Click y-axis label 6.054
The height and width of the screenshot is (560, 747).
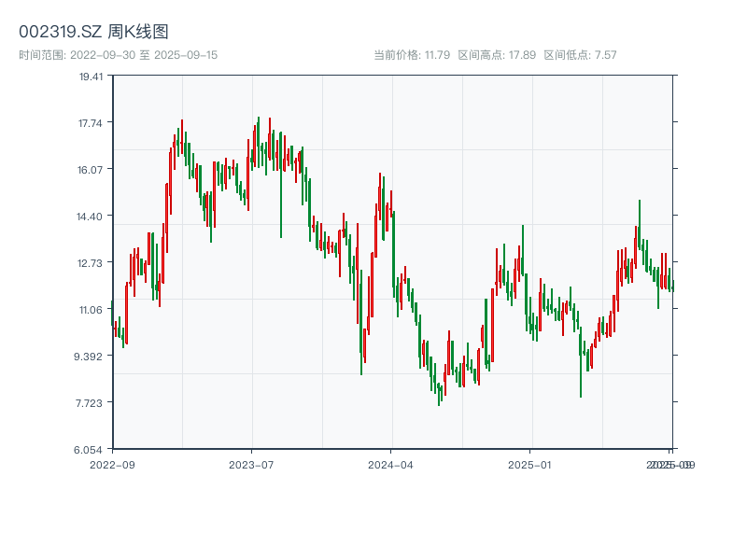[88, 450]
